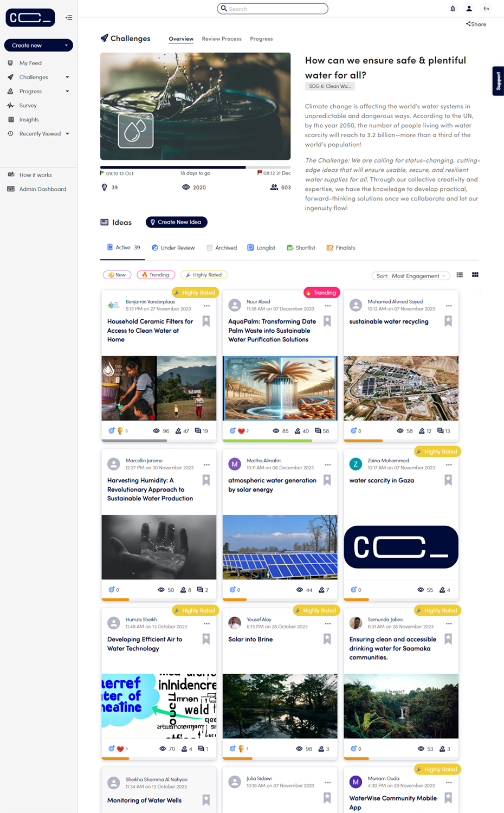Viewport: 504px width, 813px height.
Task: Open the Sort Most Engagement dropdown
Action: (411, 276)
